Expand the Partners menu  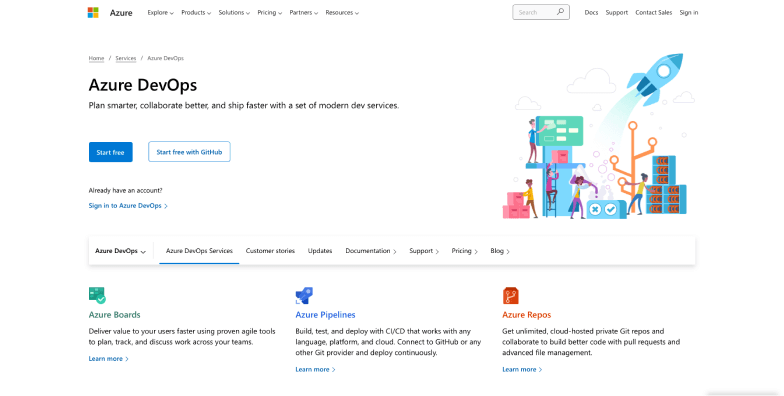[x=304, y=12]
